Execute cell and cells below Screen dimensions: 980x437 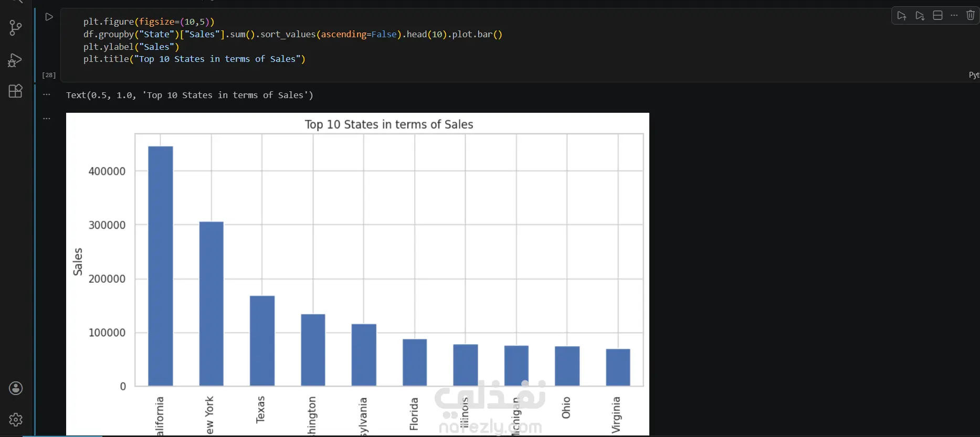tap(920, 16)
